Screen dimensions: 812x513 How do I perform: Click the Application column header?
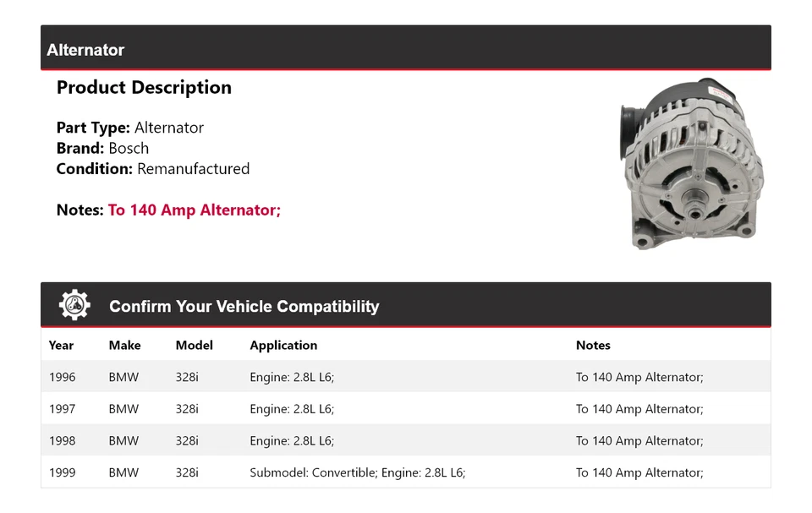(x=283, y=345)
